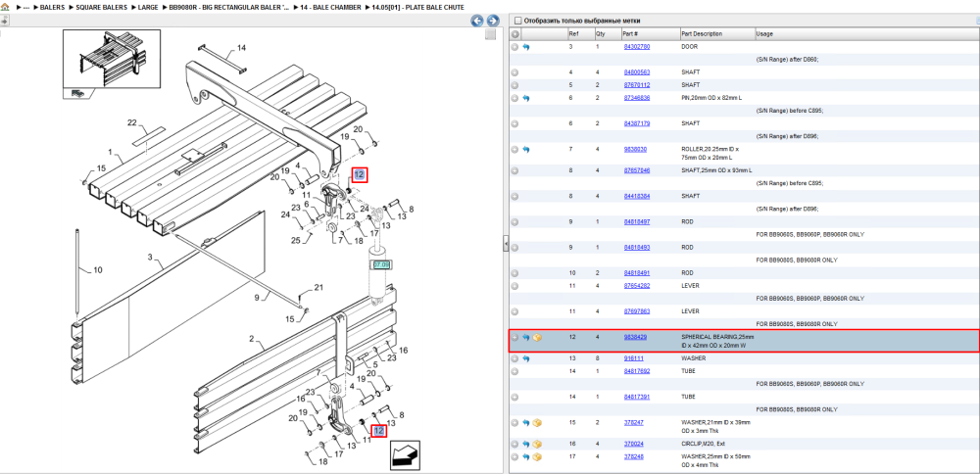The image size is (980, 474).
Task: Toggle select circle for SHAFT 87670112
Action: 515,85
